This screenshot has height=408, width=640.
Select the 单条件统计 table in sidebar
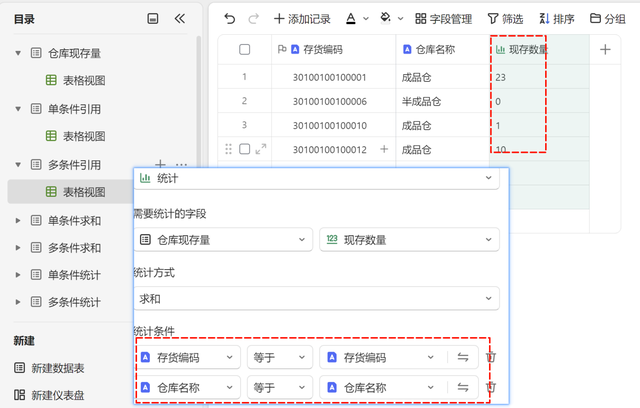click(66, 275)
